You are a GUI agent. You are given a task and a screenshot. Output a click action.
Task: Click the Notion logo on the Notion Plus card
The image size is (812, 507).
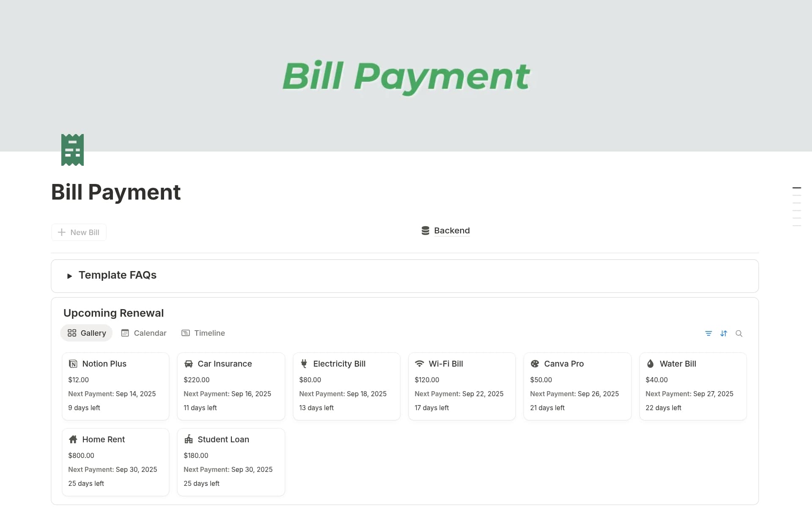[72, 363]
